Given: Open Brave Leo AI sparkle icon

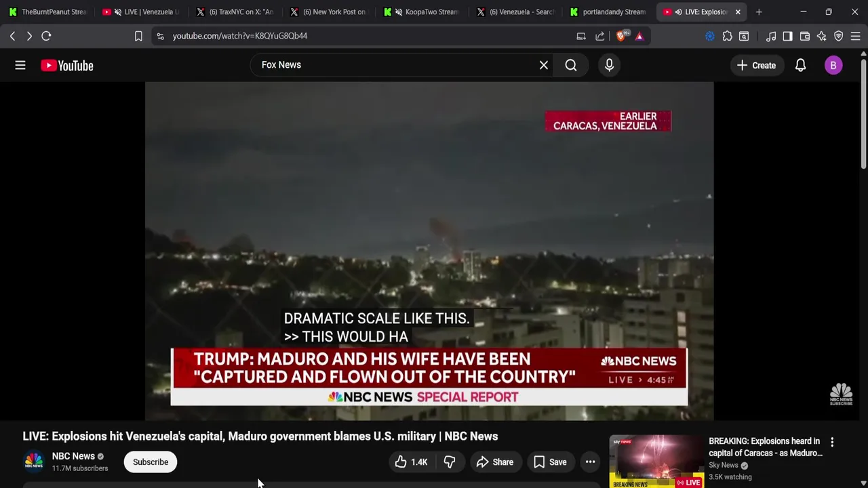Looking at the screenshot, I should pos(822,36).
